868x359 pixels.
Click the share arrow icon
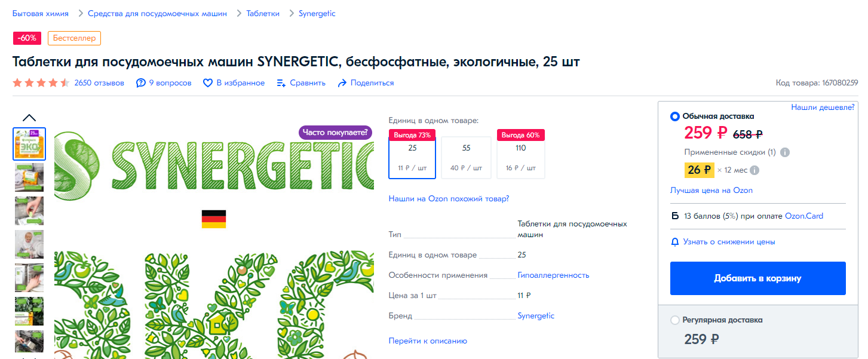click(x=342, y=83)
